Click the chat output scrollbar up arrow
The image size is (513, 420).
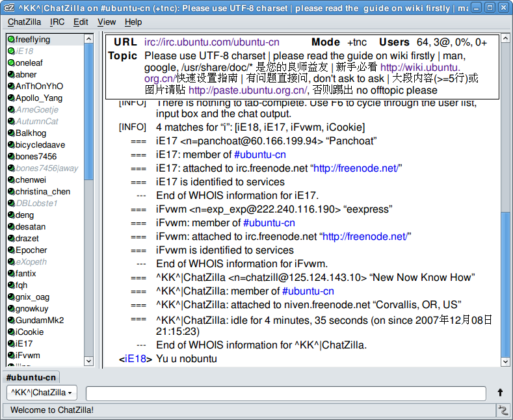click(505, 38)
